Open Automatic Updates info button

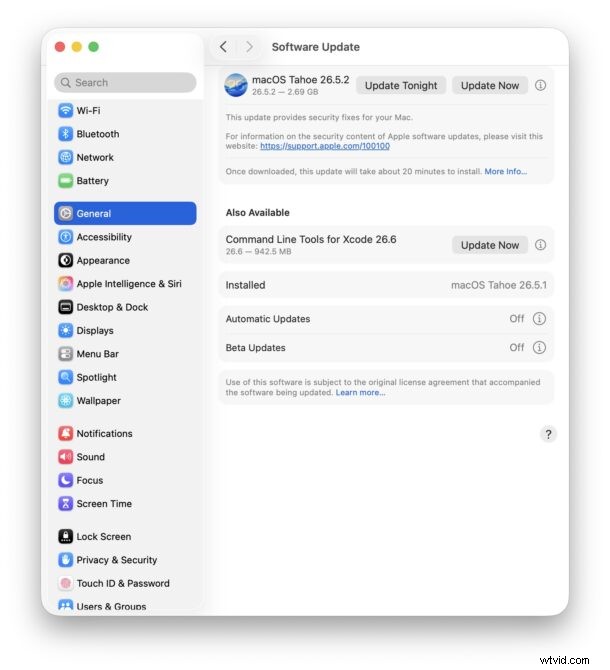(x=540, y=319)
